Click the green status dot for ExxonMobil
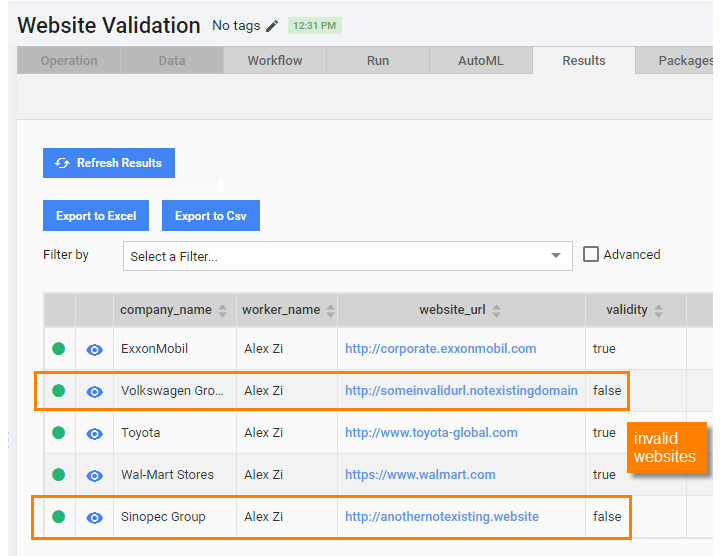The width and height of the screenshot is (721, 556). [x=58, y=349]
